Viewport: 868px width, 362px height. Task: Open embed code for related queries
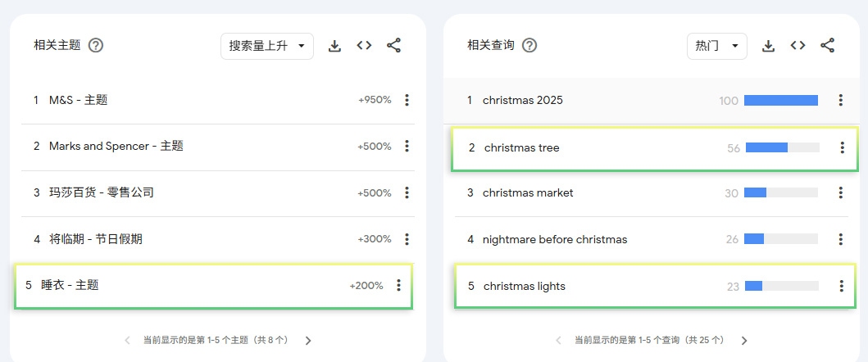(798, 46)
